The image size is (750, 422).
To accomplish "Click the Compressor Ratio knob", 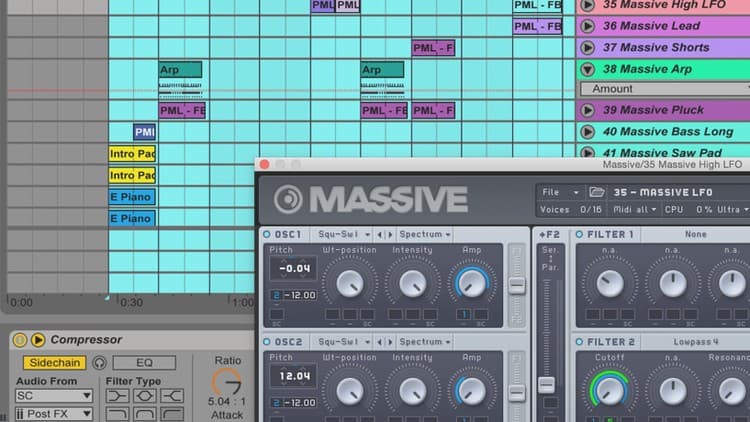I will pyautogui.click(x=227, y=382).
